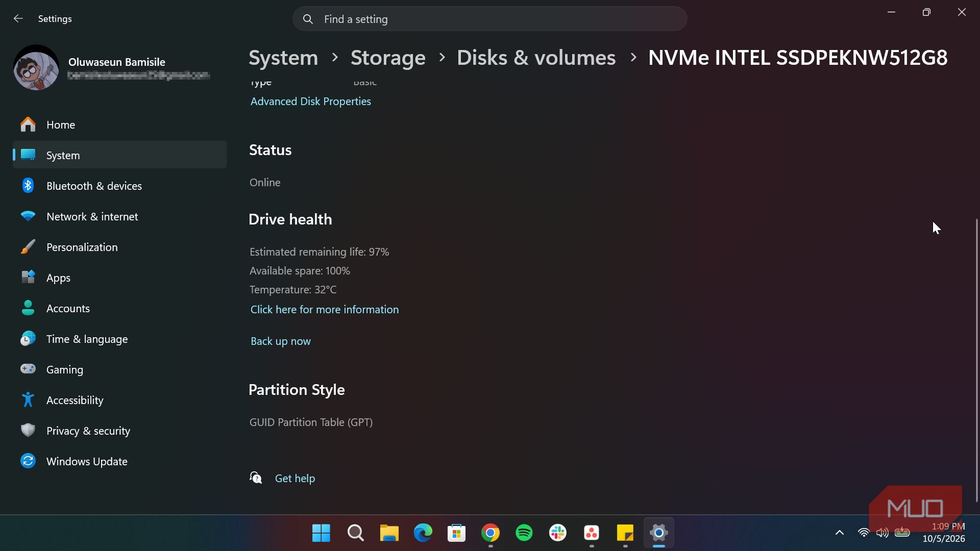Open Spotify from taskbar
Viewport: 980px width, 551px height.
click(x=524, y=533)
